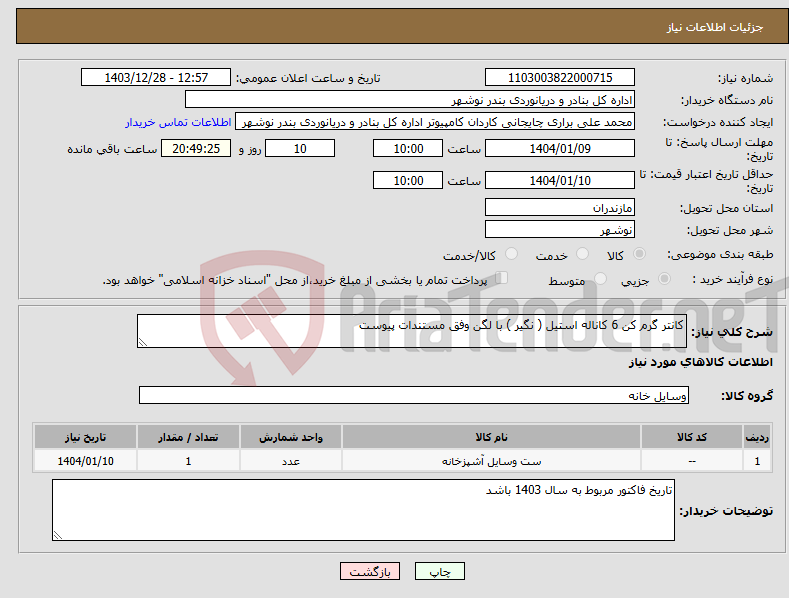789x598 pixels.
Task: Click the buyer notes text area
Action: (363, 510)
